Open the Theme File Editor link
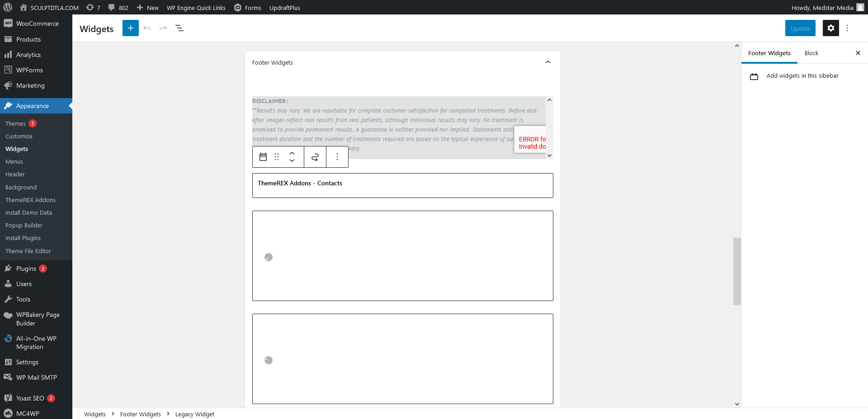The width and height of the screenshot is (868, 419). tap(28, 251)
